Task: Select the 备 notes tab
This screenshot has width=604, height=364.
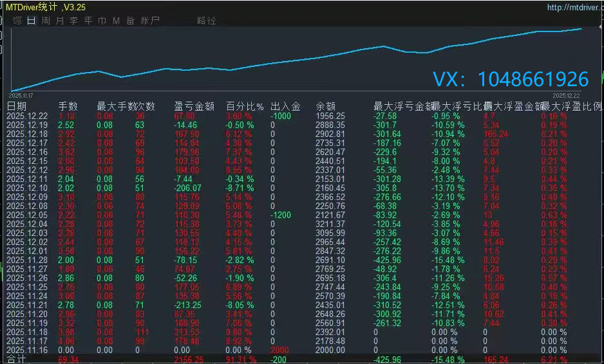Action: point(130,21)
